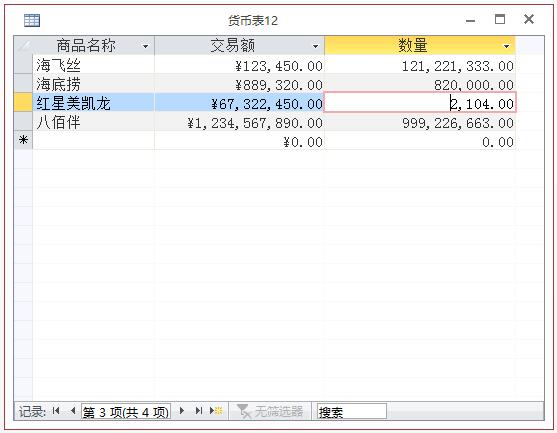The width and height of the screenshot is (557, 433).
Task: Select the row selector for 八佰伴
Action: 23,122
